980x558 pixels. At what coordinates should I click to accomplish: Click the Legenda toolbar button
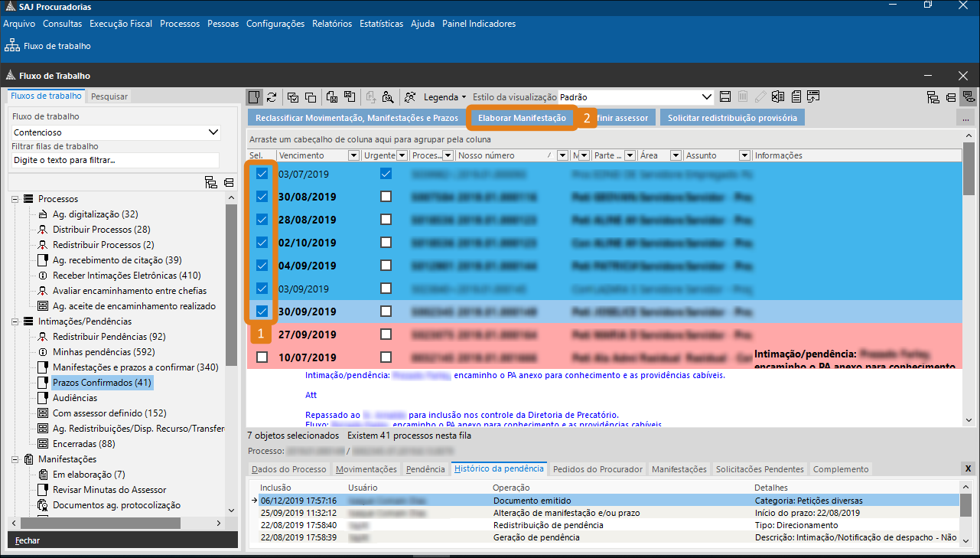pos(444,97)
